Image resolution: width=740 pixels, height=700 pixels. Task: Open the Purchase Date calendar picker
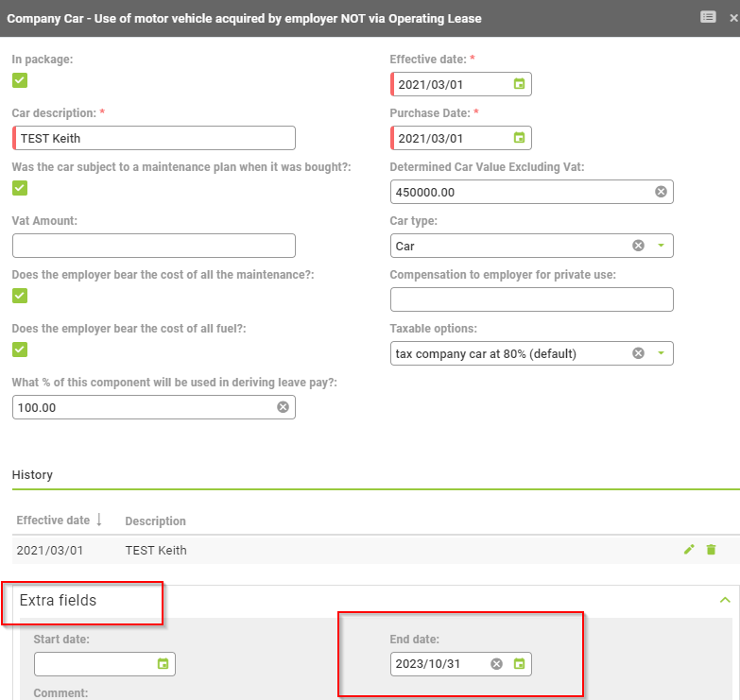point(518,138)
